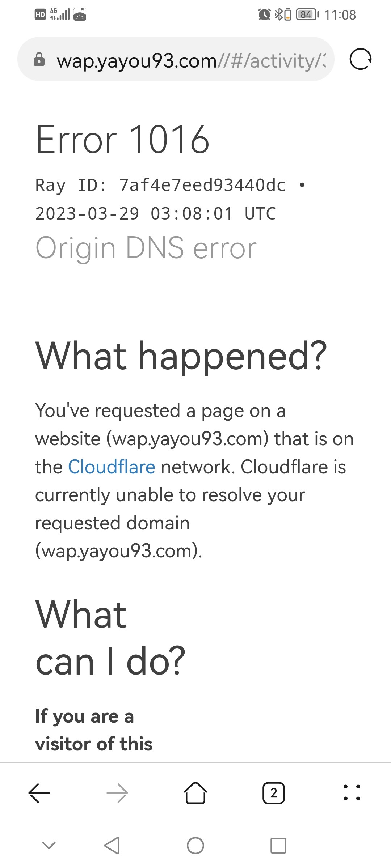Viewport: 391px width, 868px height.
Task: Open the browser home page icon
Action: tap(195, 793)
